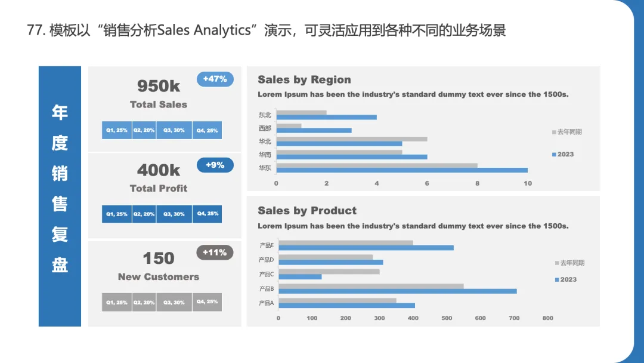Click the +47% badge on Total Sales
This screenshot has height=363, width=644.
tap(215, 79)
